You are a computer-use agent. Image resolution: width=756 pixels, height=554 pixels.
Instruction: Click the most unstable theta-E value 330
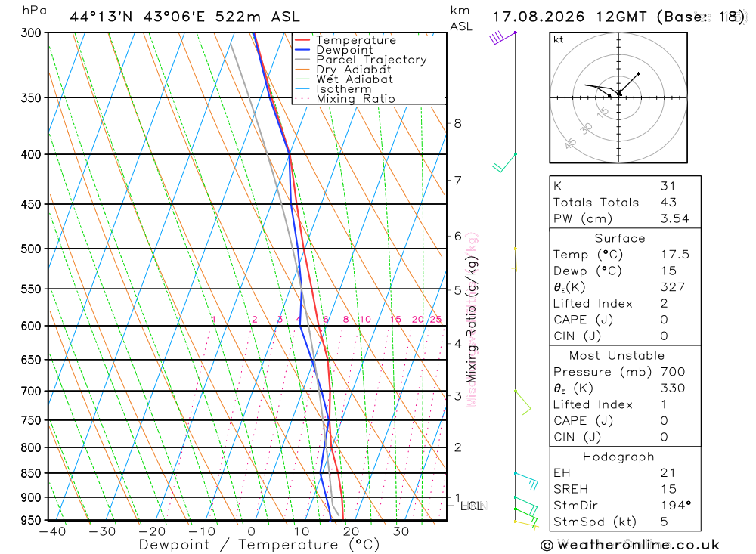pos(673,388)
